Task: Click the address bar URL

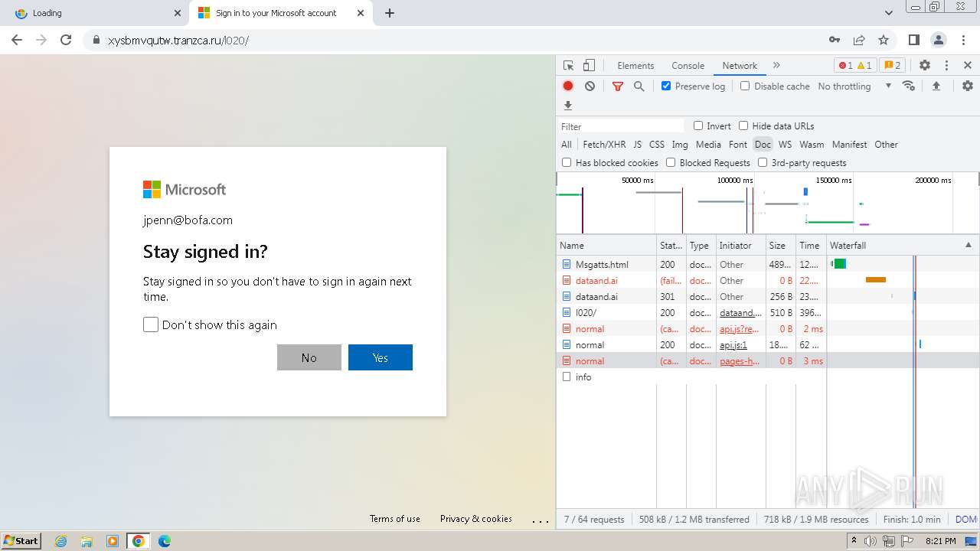Action: [178, 40]
